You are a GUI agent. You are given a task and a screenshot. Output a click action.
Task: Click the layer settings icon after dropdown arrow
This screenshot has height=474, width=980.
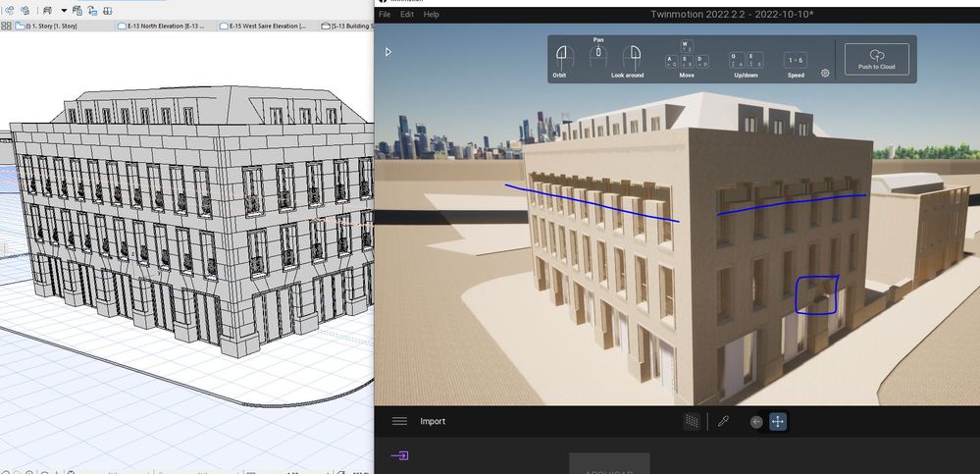coord(77,11)
